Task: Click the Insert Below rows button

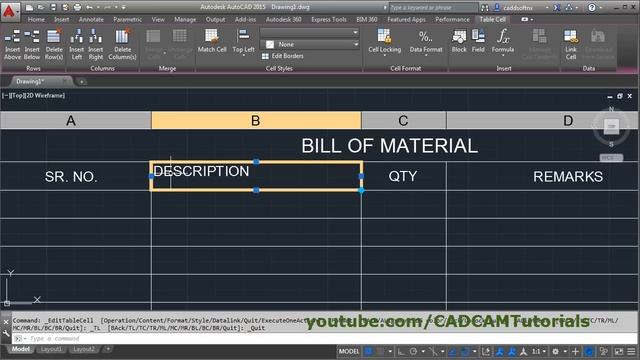Action: [x=32, y=44]
